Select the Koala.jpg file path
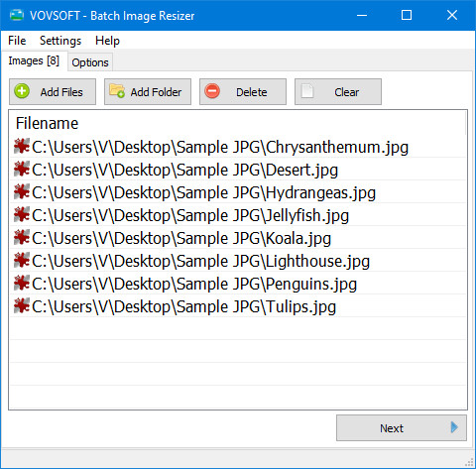This screenshot has height=469, width=476. click(181, 238)
